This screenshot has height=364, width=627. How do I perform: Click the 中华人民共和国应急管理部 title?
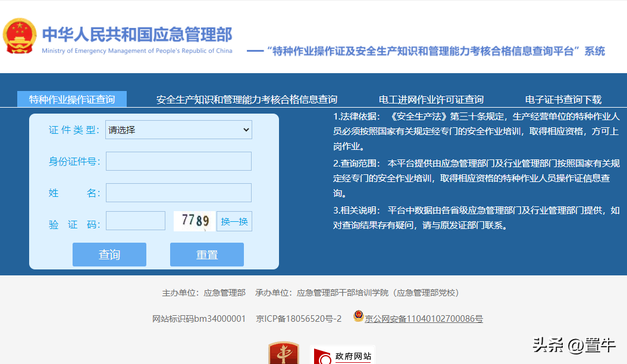point(137,34)
